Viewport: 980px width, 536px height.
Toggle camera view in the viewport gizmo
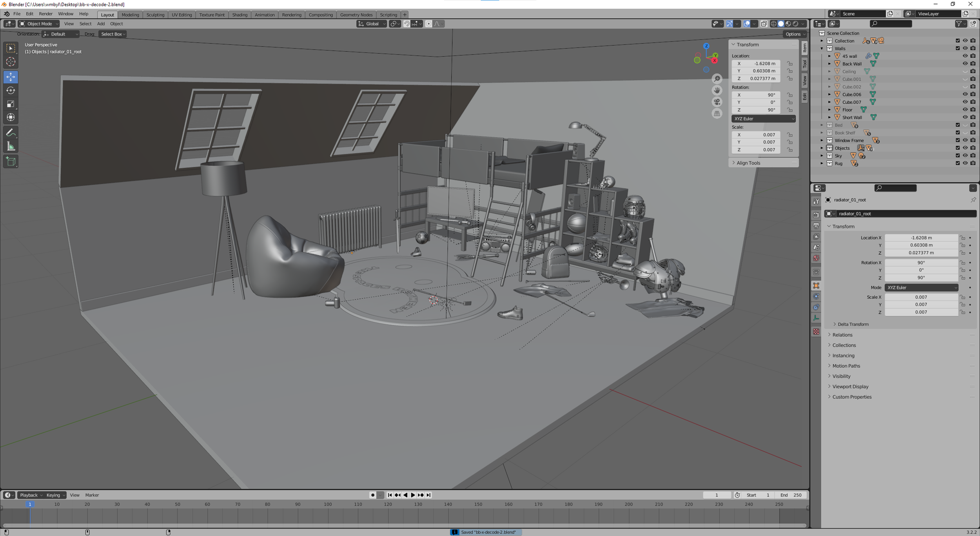click(717, 102)
